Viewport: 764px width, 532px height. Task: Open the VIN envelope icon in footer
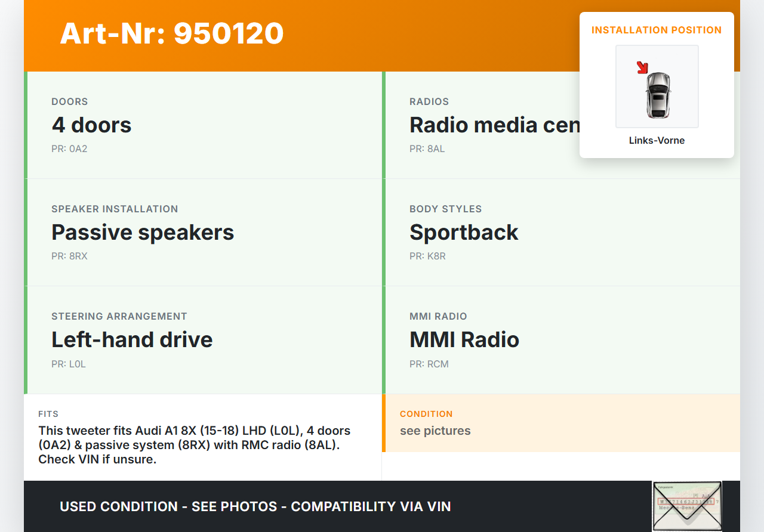click(x=686, y=506)
